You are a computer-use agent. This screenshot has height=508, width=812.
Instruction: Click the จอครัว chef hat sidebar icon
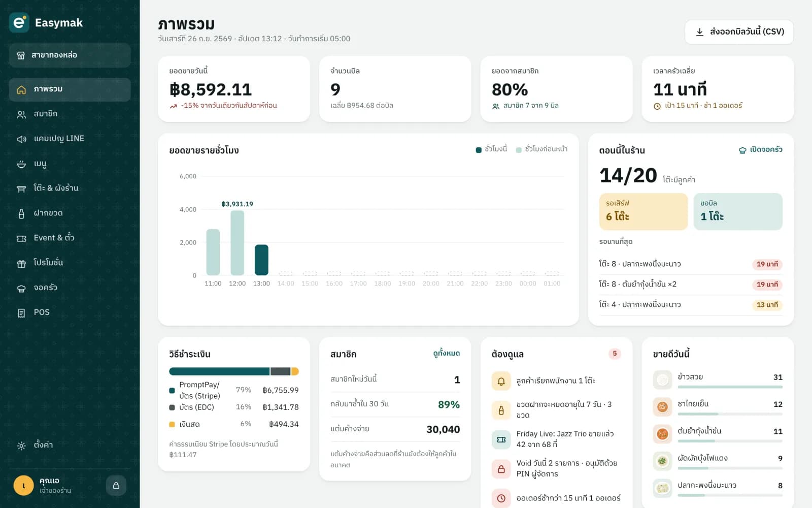pyautogui.click(x=21, y=288)
